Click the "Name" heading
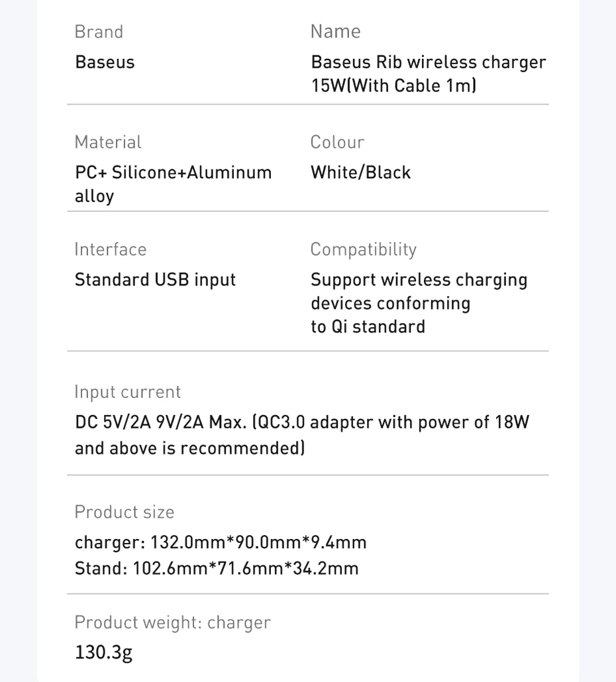The image size is (616, 682). pyautogui.click(x=335, y=31)
